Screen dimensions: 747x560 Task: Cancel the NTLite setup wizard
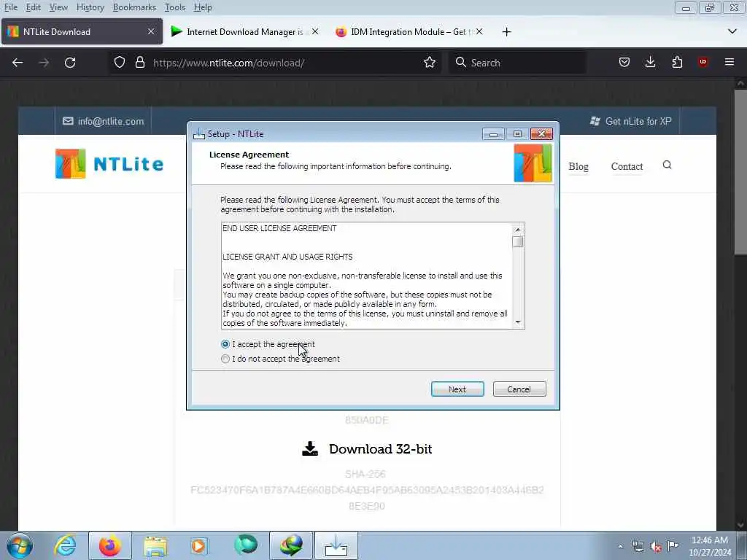[x=519, y=389]
